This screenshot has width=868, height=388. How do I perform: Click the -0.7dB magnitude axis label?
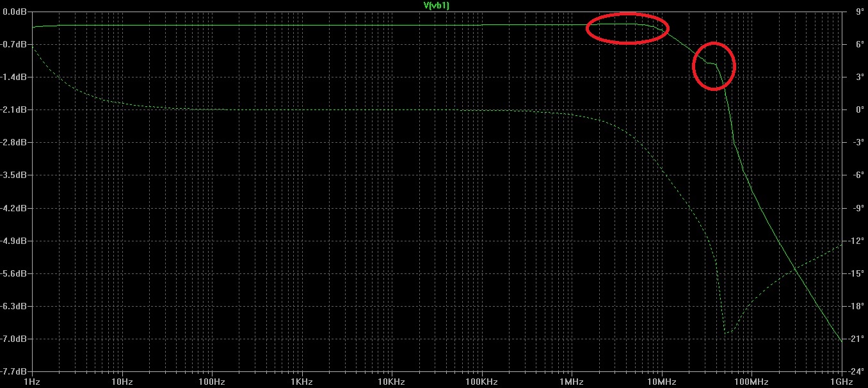(14, 44)
